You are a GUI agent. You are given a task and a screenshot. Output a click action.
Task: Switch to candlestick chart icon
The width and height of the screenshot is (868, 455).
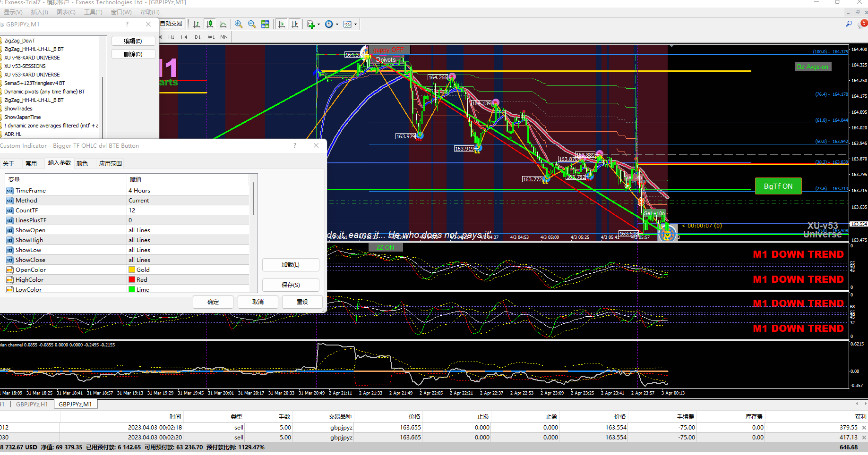(x=210, y=24)
